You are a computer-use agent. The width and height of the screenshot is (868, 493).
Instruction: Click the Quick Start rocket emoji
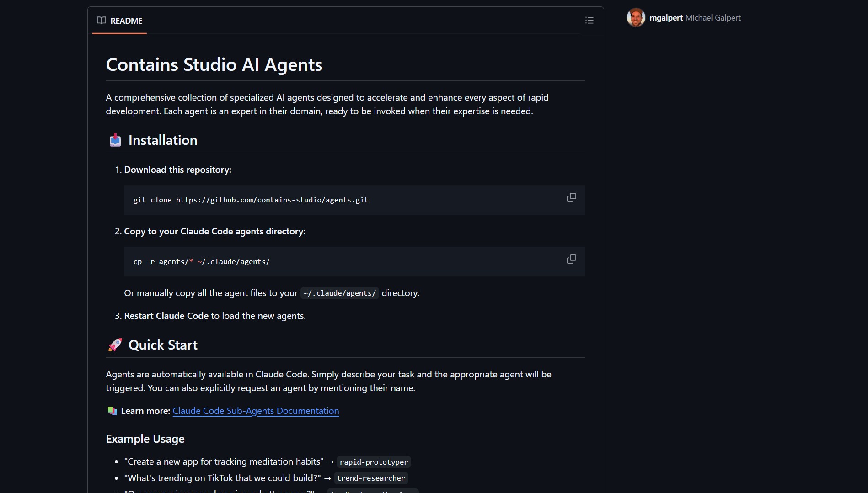(115, 345)
